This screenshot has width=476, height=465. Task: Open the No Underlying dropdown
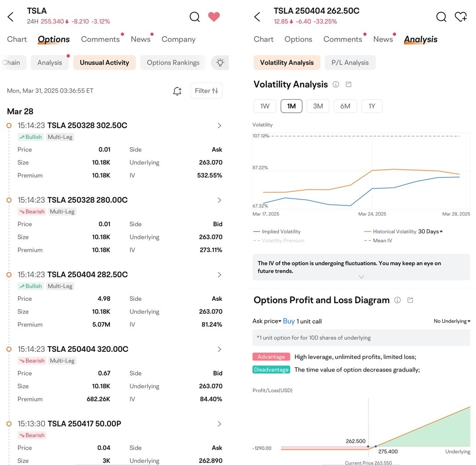coord(452,321)
